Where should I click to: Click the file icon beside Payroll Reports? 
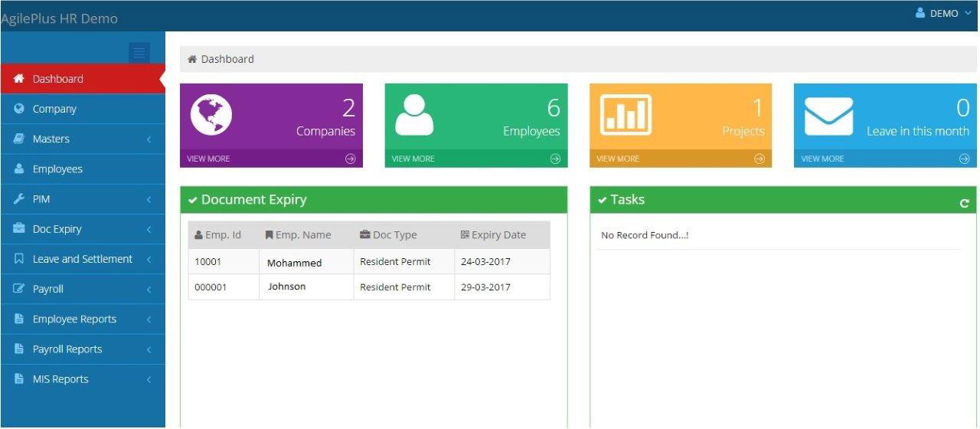click(x=19, y=349)
